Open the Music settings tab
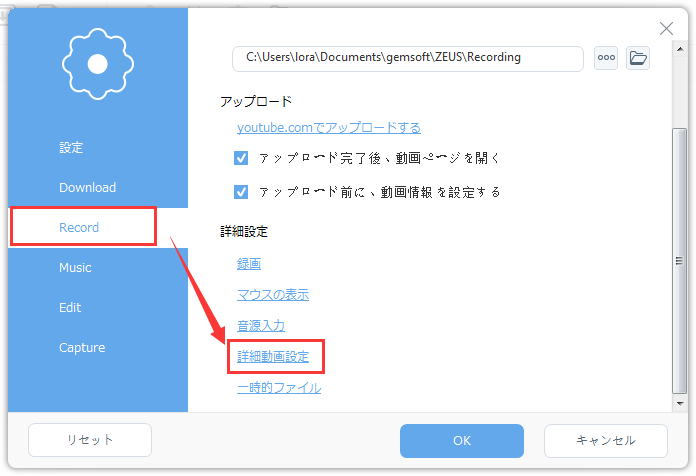This screenshot has width=696, height=476. click(x=75, y=267)
